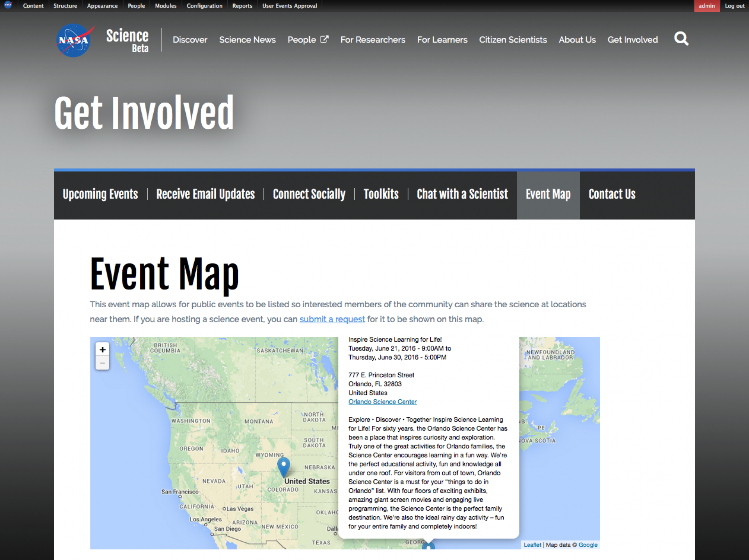Switch to the Upcoming Events tab

[x=100, y=194]
